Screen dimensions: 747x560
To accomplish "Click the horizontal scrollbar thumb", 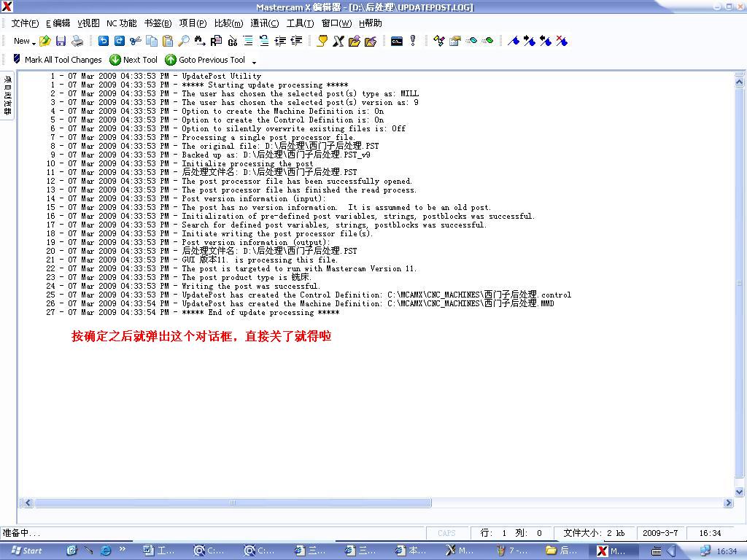I will tap(233, 503).
